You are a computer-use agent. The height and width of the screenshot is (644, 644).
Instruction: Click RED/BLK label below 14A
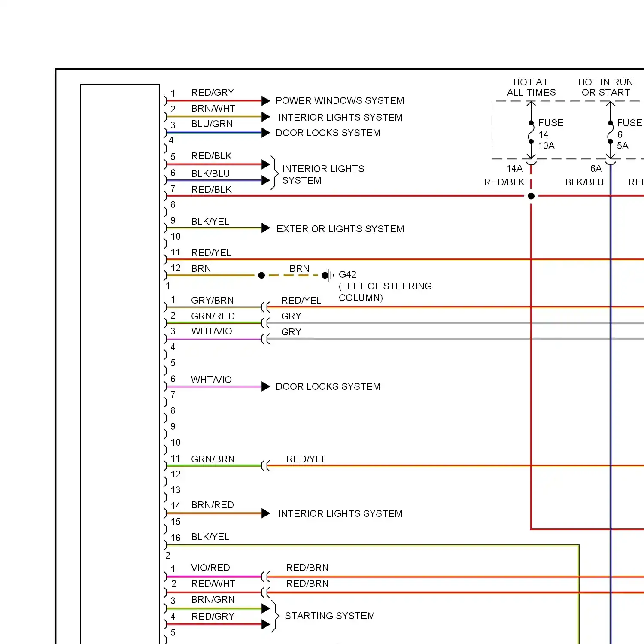point(504,182)
